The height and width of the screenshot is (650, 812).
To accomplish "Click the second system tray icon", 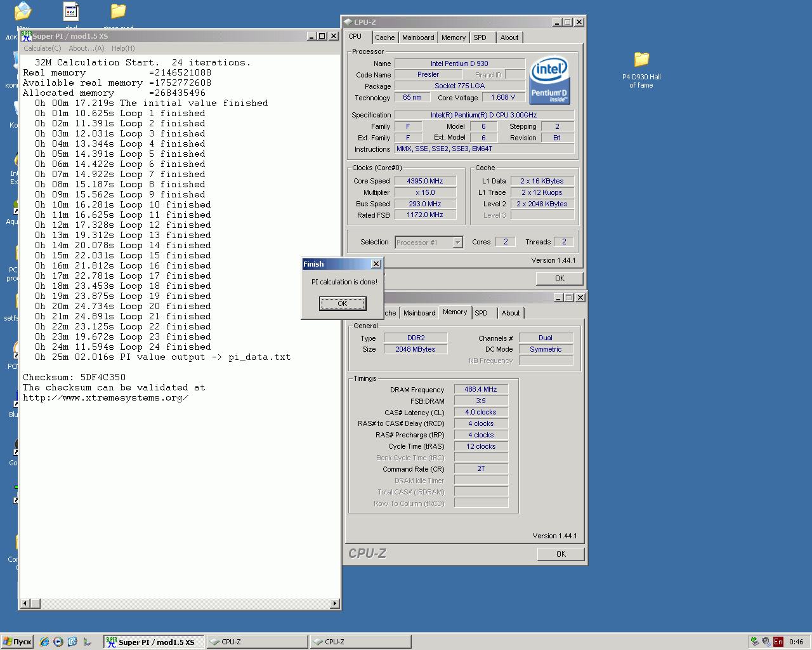I will [766, 642].
